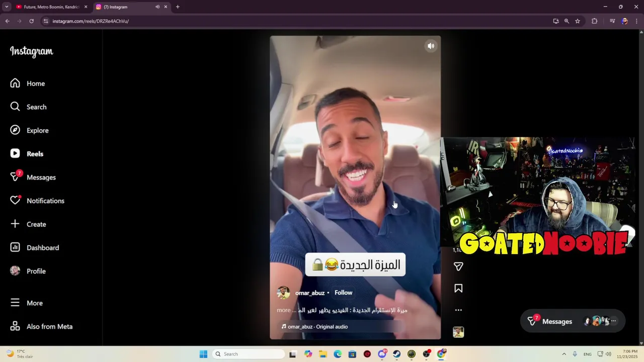
Task: Open omar_abuz's profile picture
Action: tap(283, 293)
